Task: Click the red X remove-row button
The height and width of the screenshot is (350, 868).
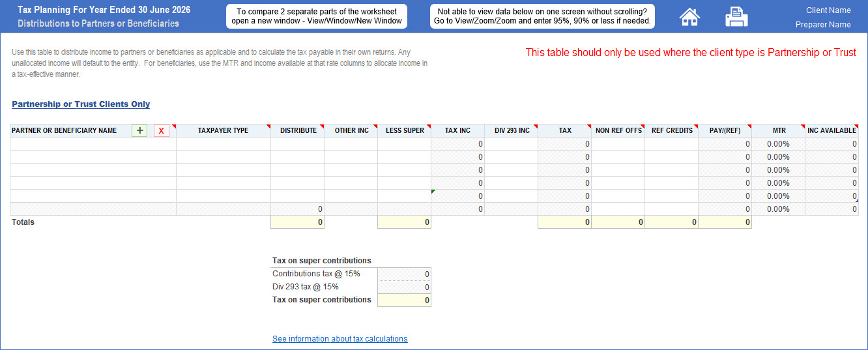Action: click(x=162, y=130)
